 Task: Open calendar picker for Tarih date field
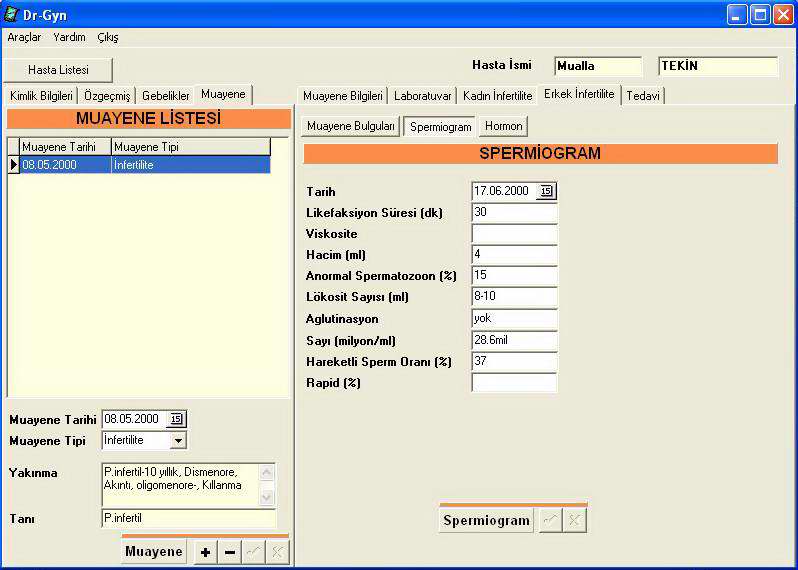click(546, 191)
